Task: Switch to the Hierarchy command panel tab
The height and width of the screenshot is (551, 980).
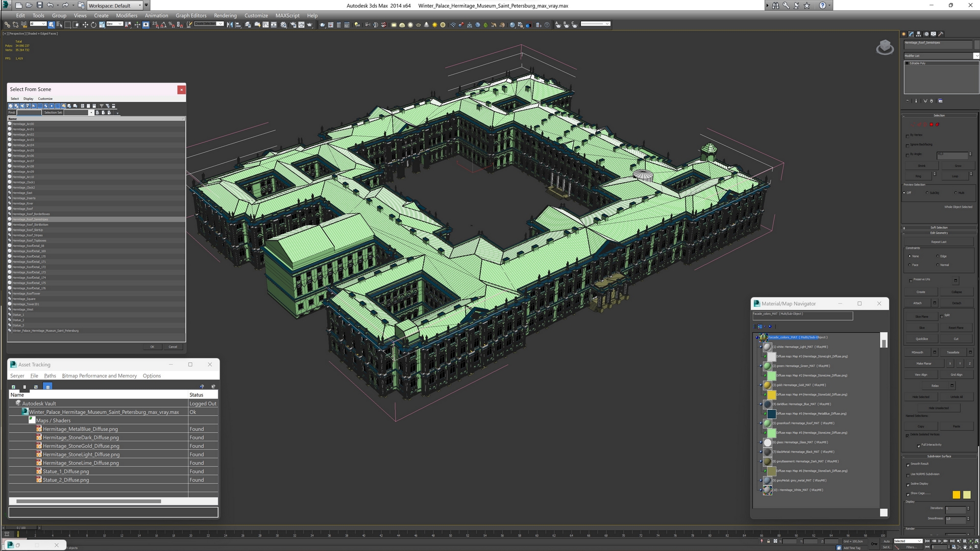Action: coord(919,34)
